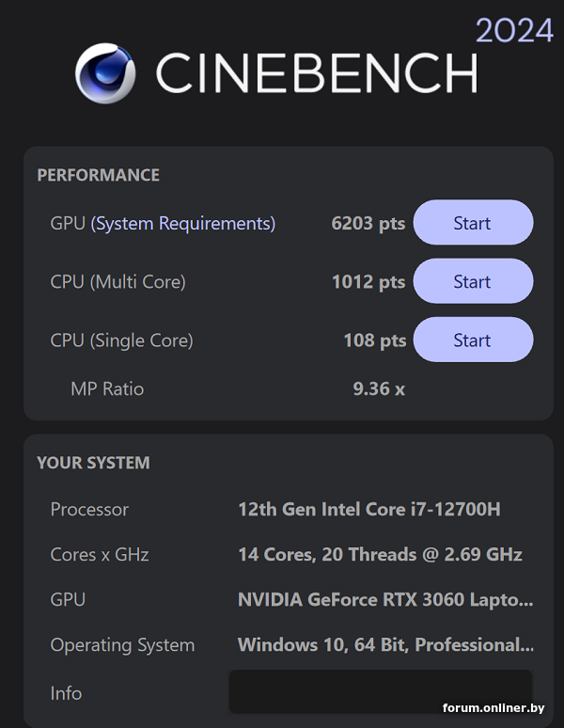Click the 2024 version label
Image resolution: width=564 pixels, height=728 pixels.
click(x=513, y=30)
